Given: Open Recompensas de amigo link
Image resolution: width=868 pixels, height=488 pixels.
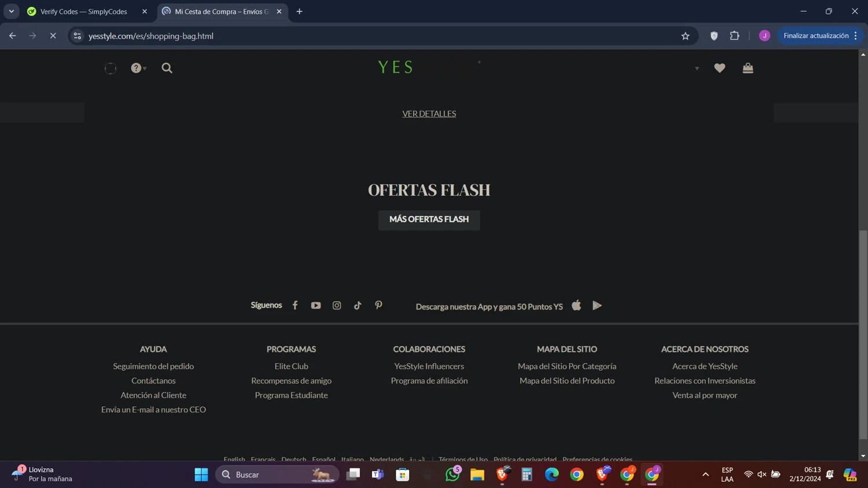Looking at the screenshot, I should click(291, 381).
